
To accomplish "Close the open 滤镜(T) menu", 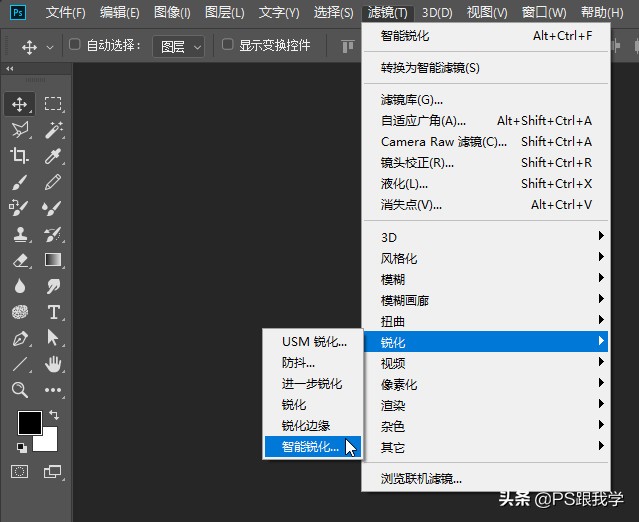I will point(387,13).
